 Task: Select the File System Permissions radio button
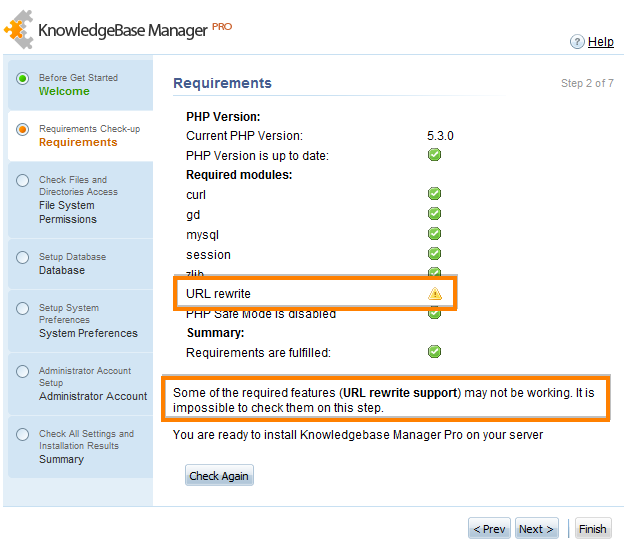[22, 180]
